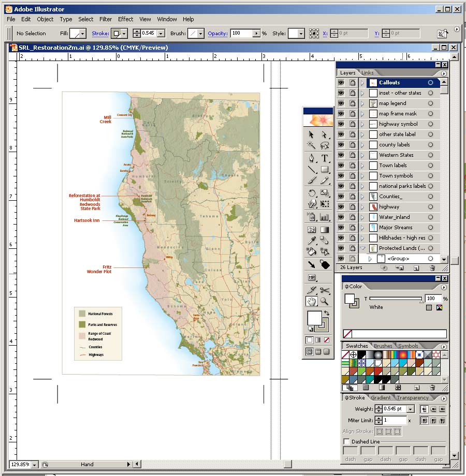The width and height of the screenshot is (466, 476).
Task: Open the Window menu
Action: pyautogui.click(x=167, y=19)
